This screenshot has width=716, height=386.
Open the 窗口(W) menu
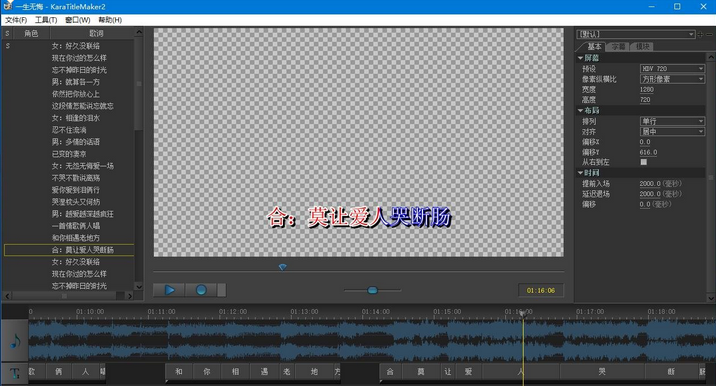78,20
